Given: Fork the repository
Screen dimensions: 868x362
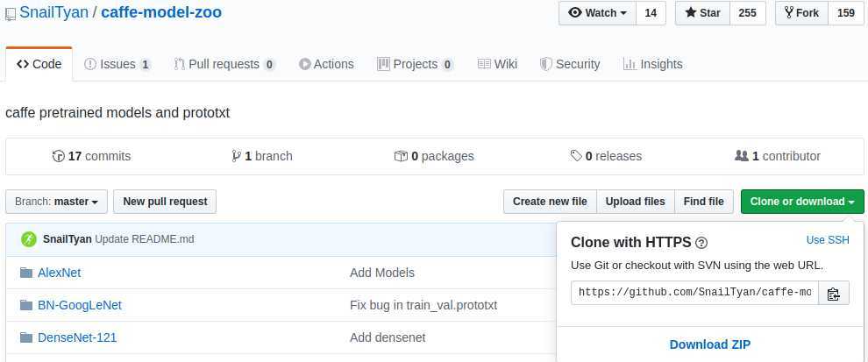Looking at the screenshot, I should pyautogui.click(x=800, y=13).
